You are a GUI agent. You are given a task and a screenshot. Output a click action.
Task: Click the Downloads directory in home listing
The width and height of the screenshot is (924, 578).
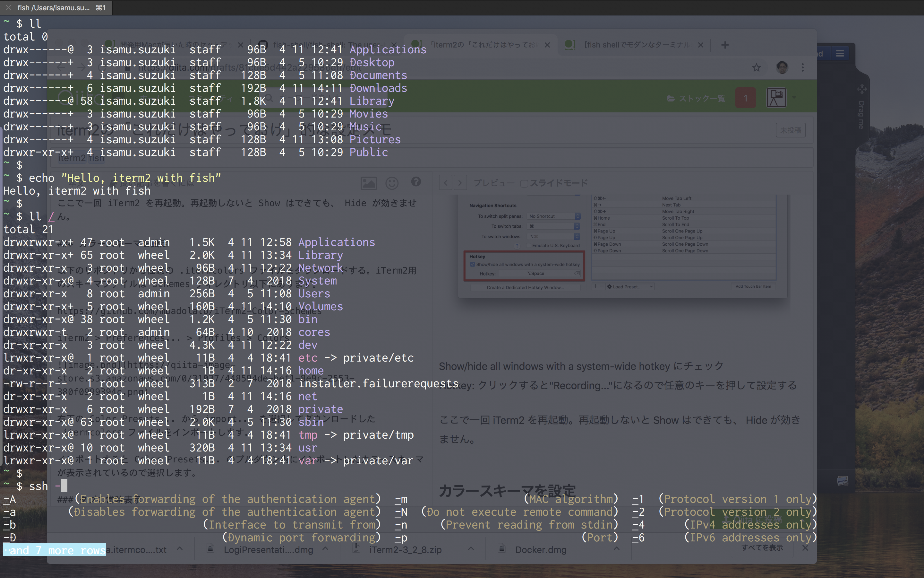point(378,88)
